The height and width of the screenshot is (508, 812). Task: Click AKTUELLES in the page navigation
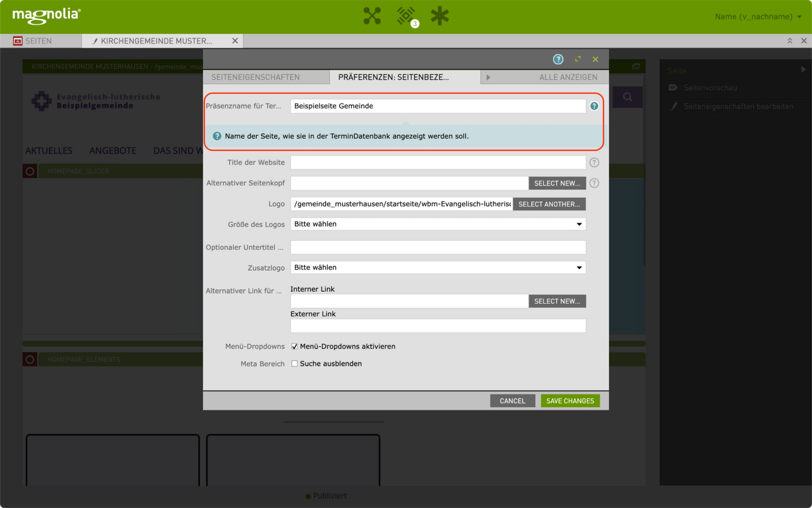[x=49, y=151]
